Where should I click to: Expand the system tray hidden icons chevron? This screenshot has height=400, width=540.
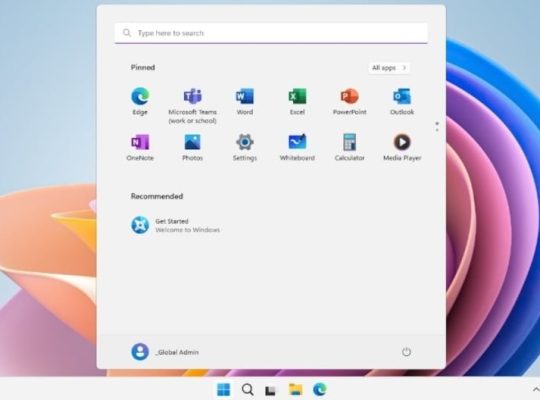536,390
